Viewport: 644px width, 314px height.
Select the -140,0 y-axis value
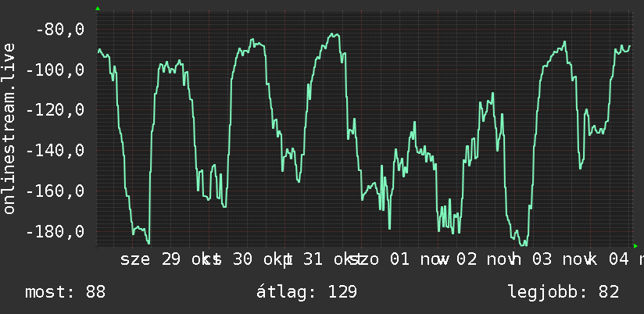tap(55, 151)
